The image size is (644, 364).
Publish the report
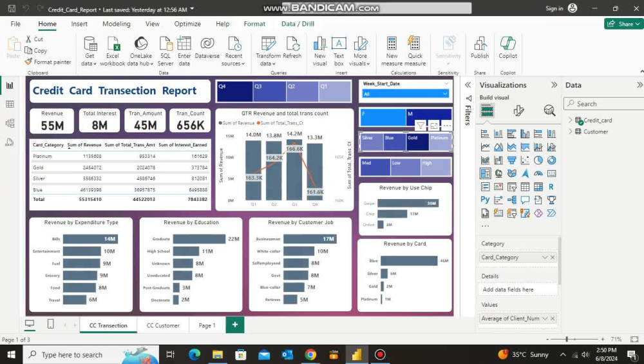tap(480, 48)
